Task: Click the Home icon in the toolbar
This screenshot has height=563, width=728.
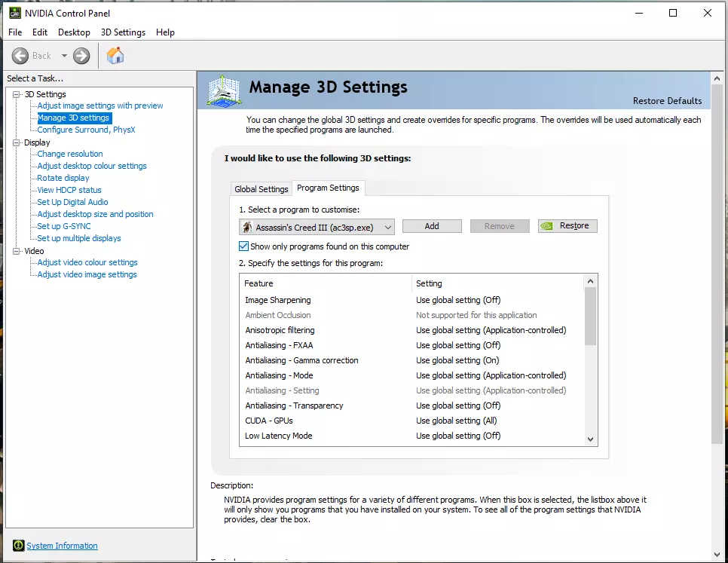Action: [115, 56]
